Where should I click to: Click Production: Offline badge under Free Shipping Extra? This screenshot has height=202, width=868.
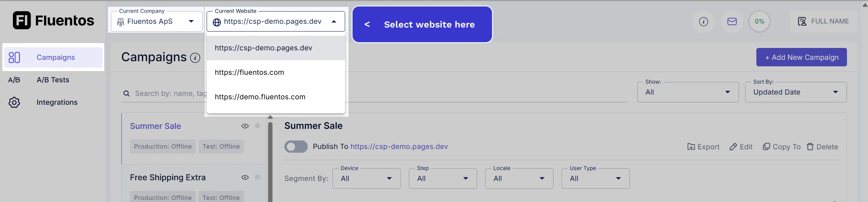click(163, 197)
